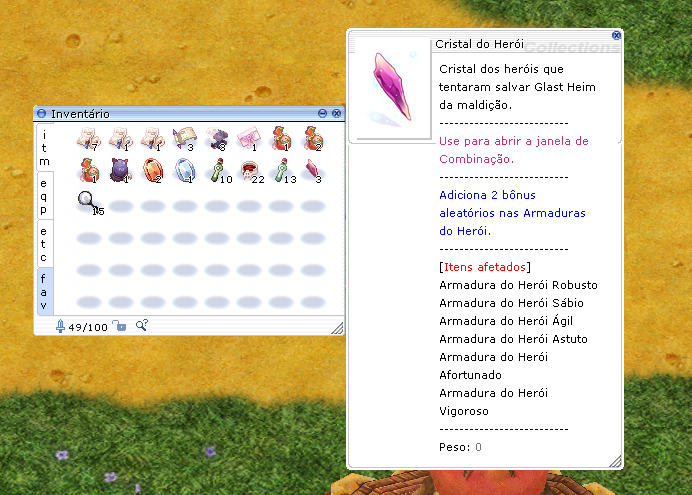Click the resize grip of the Inventário window
Screen dimensions: 692x495
click(x=337, y=328)
